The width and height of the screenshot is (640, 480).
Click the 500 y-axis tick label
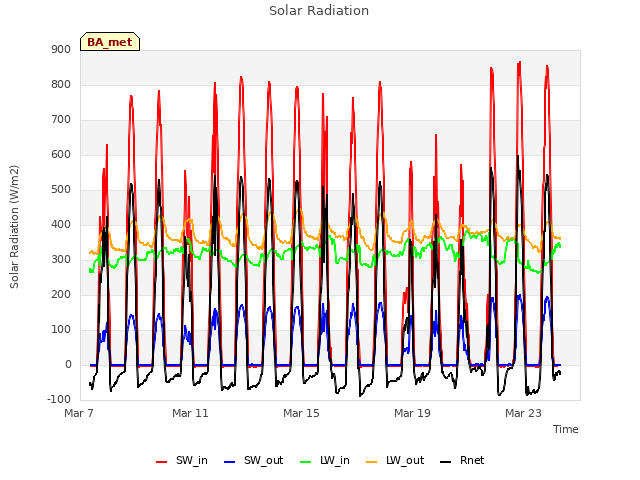click(x=61, y=190)
